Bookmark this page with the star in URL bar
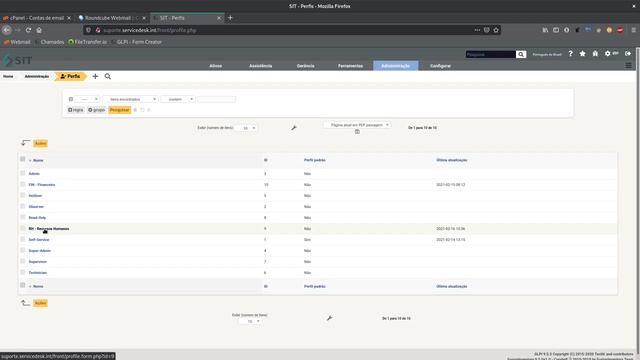The width and height of the screenshot is (640, 360). click(496, 30)
